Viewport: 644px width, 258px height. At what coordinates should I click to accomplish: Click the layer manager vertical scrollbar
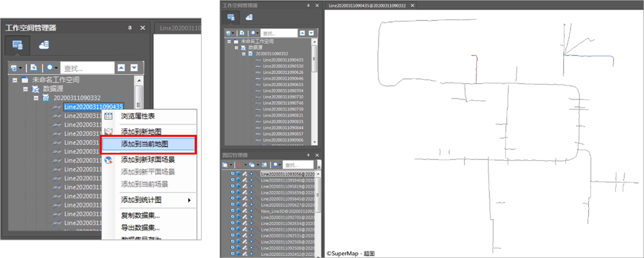tap(318, 195)
